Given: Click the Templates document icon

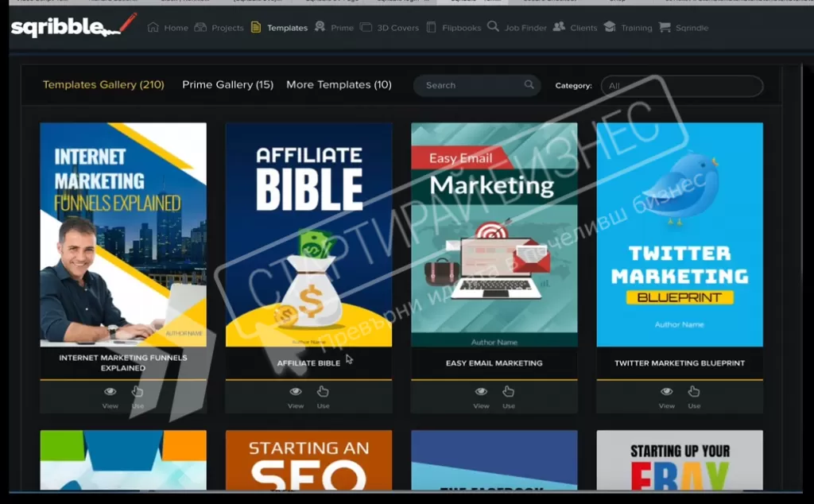Looking at the screenshot, I should coord(256,27).
